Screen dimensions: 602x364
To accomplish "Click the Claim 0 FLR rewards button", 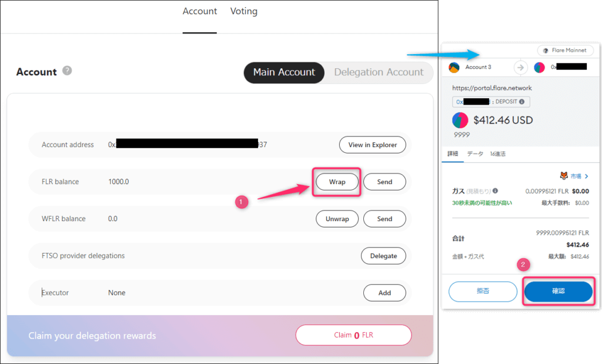I will [353, 335].
